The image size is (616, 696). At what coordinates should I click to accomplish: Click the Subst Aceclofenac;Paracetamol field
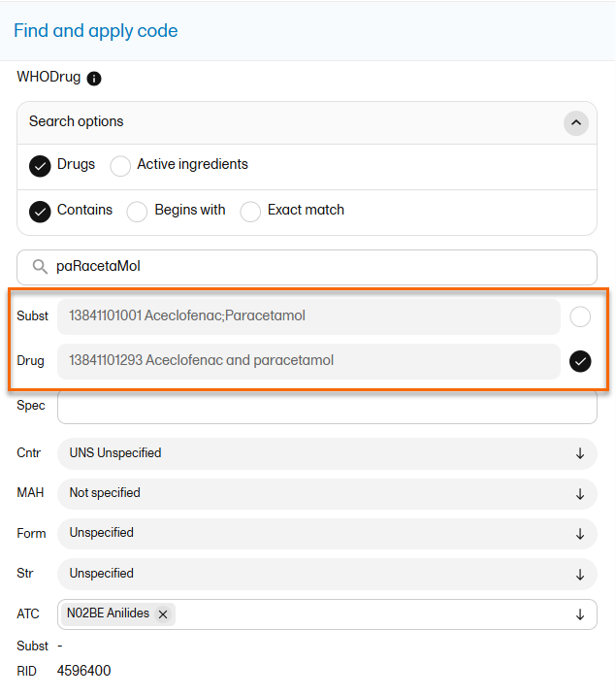click(308, 316)
